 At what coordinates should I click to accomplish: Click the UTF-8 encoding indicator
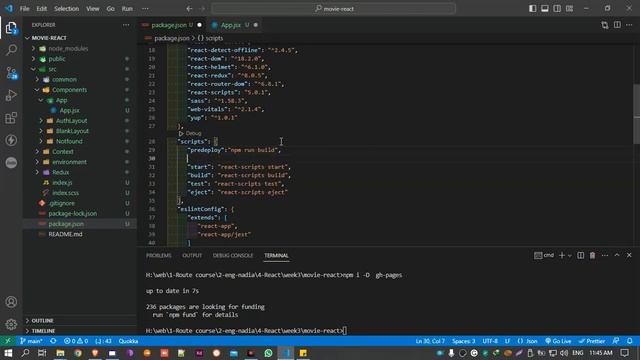point(490,341)
